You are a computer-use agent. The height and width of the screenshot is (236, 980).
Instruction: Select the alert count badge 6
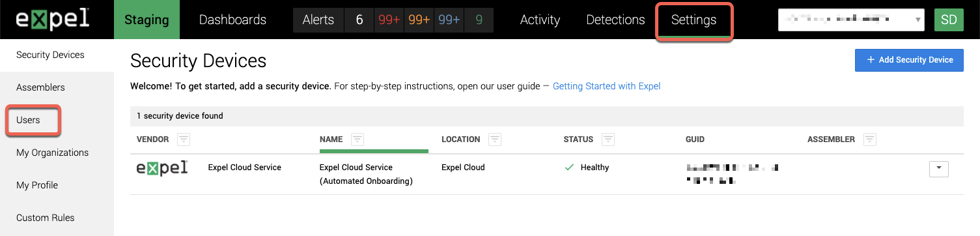[x=359, y=20]
